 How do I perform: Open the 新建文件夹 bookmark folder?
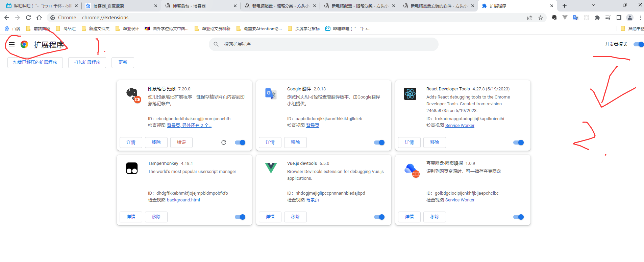tap(96, 29)
